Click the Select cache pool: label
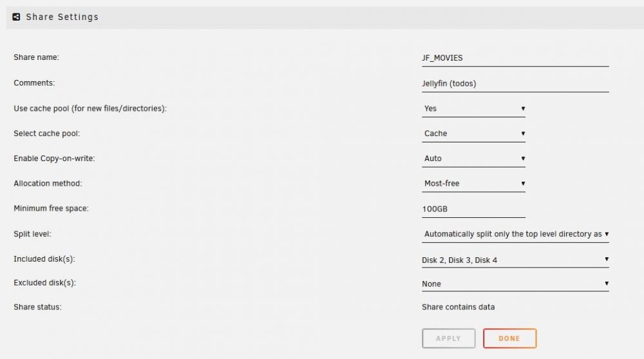 point(46,133)
